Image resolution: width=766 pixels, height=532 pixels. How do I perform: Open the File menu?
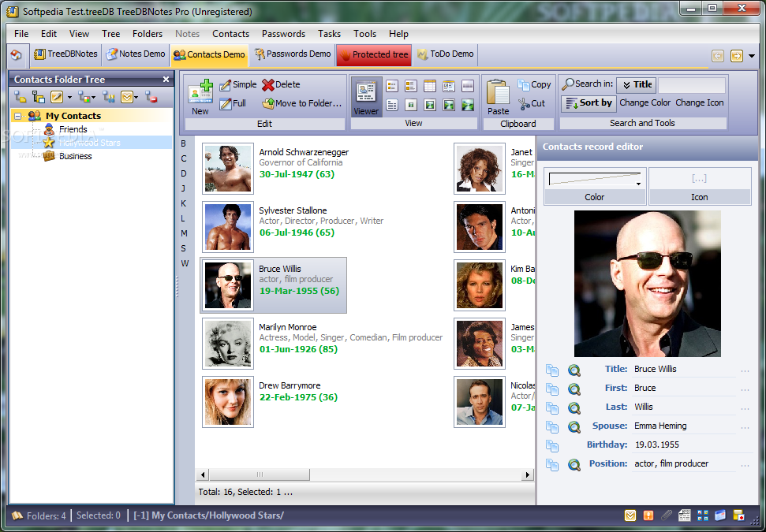(21, 34)
